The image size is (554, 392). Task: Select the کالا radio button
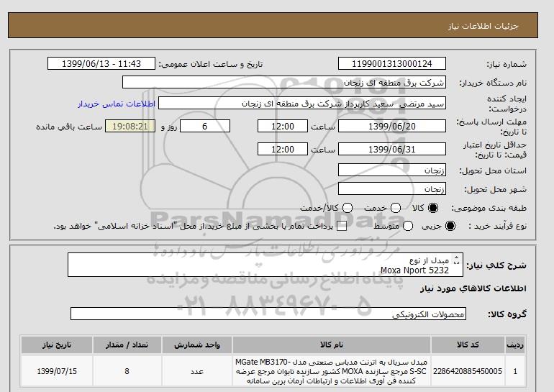click(433, 208)
